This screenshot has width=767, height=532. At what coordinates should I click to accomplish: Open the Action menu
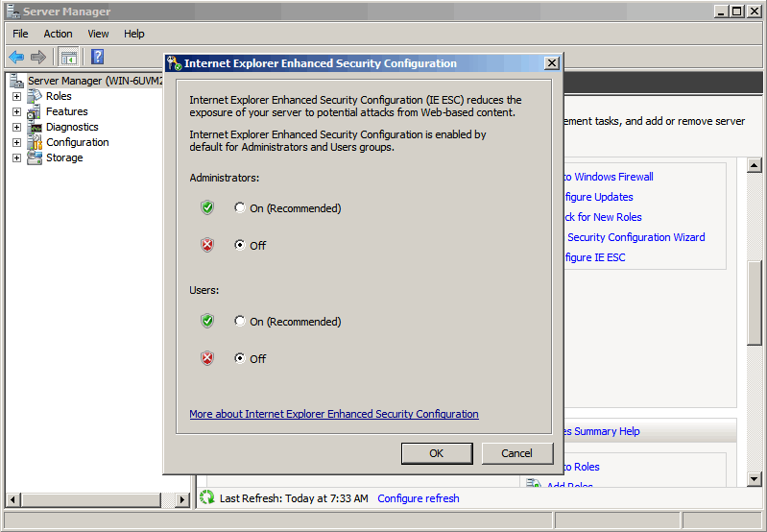click(58, 34)
